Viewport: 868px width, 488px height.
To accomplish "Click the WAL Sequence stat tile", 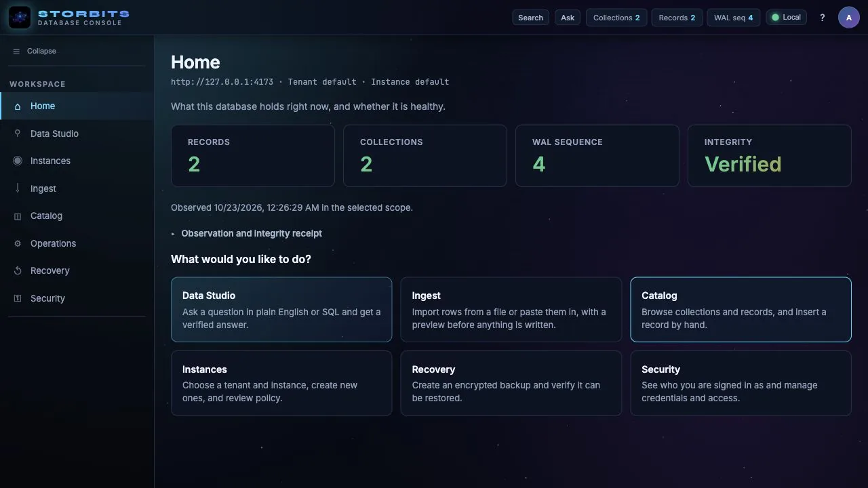I will pyautogui.click(x=597, y=156).
